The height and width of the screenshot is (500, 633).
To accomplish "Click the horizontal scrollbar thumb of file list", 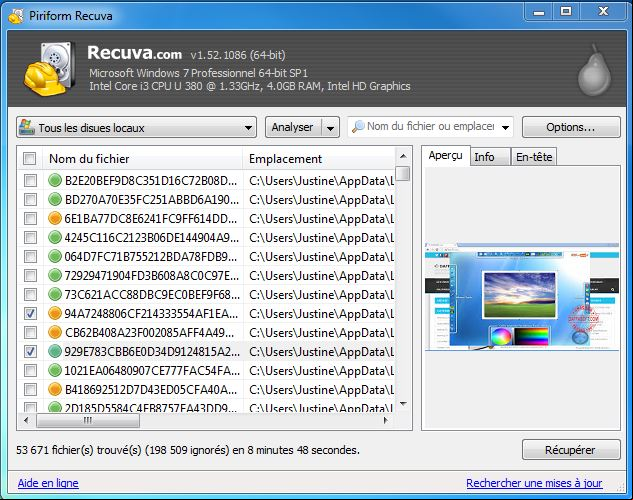I will coord(88,421).
